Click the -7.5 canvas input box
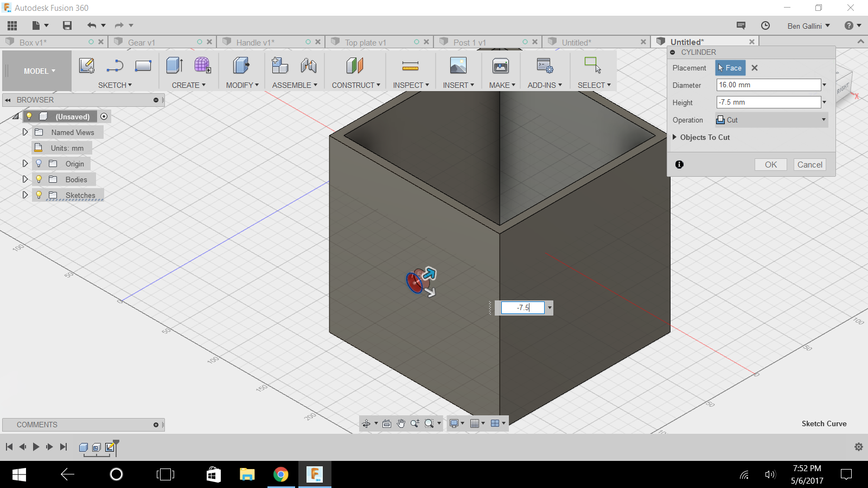868x488 pixels. 522,307
